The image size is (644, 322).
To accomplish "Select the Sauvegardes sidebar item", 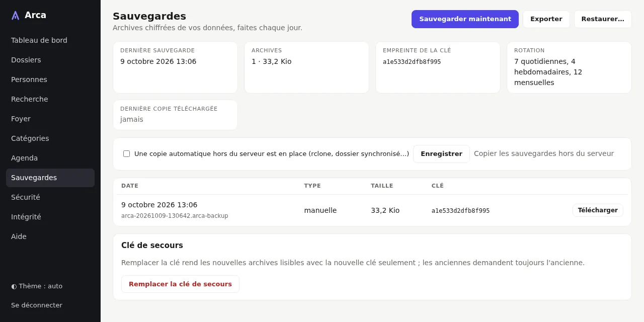I will tap(50, 178).
